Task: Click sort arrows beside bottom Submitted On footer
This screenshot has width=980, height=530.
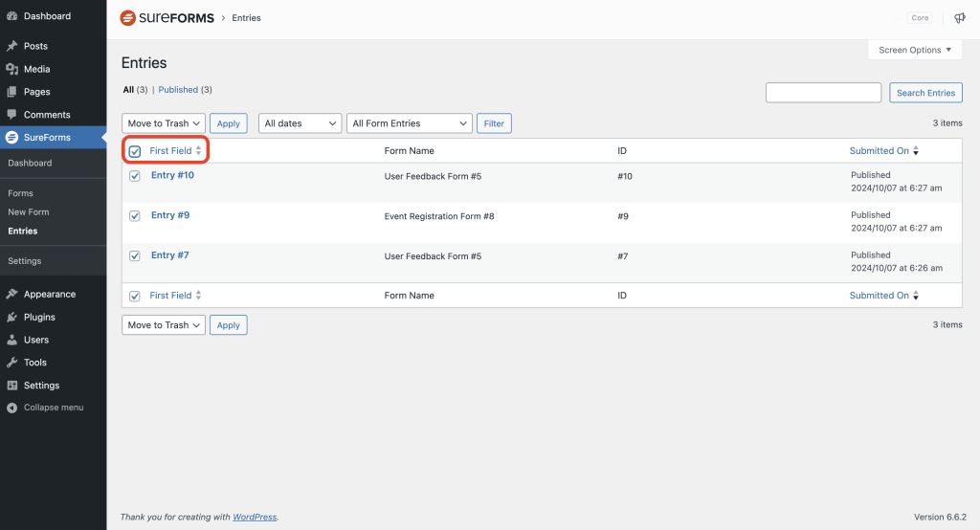Action: [x=916, y=295]
